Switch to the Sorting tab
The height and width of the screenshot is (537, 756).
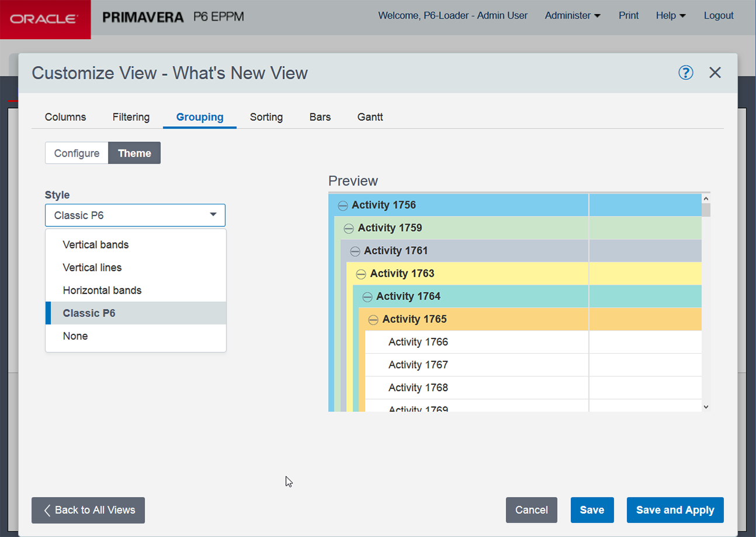(266, 117)
